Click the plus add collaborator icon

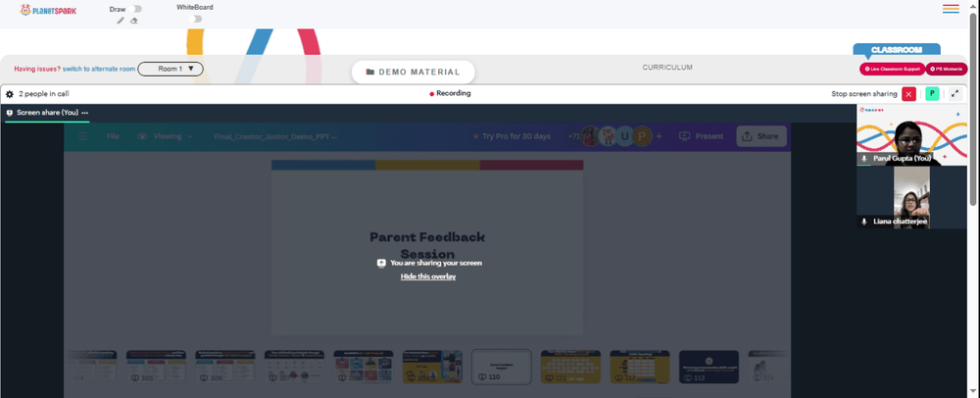(x=659, y=136)
